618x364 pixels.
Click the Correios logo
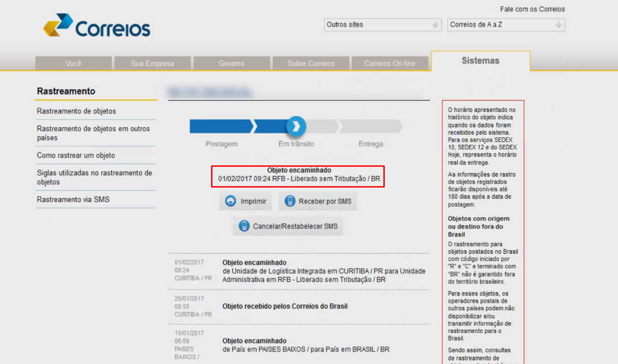(x=97, y=26)
